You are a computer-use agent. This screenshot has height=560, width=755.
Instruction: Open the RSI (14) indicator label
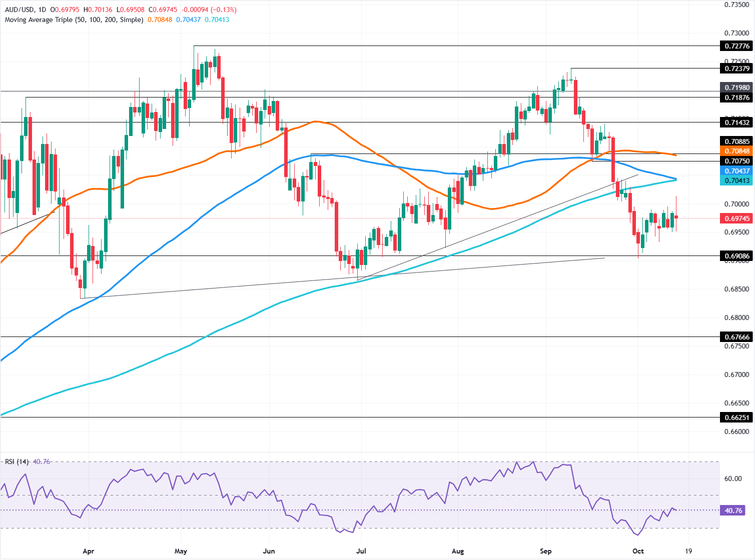(17, 461)
